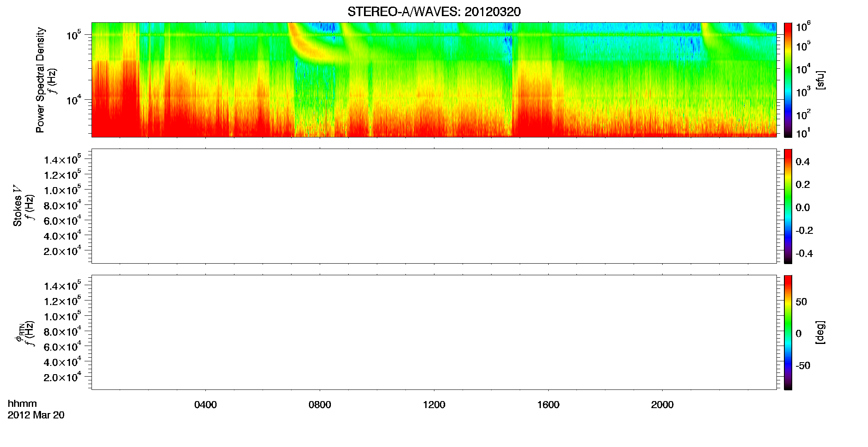
Task: Click the 50 value on angle colorbar
Action: click(x=801, y=302)
